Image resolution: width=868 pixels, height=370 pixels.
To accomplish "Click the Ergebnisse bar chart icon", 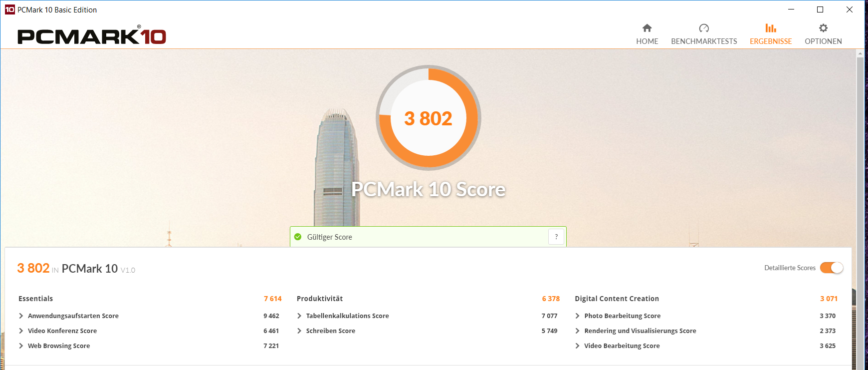I will tap(771, 28).
